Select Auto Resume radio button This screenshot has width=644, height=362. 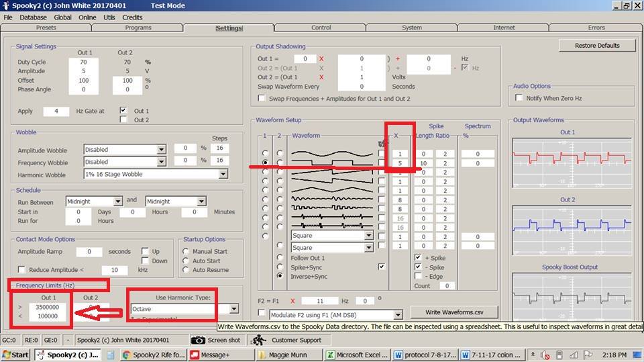coord(186,270)
